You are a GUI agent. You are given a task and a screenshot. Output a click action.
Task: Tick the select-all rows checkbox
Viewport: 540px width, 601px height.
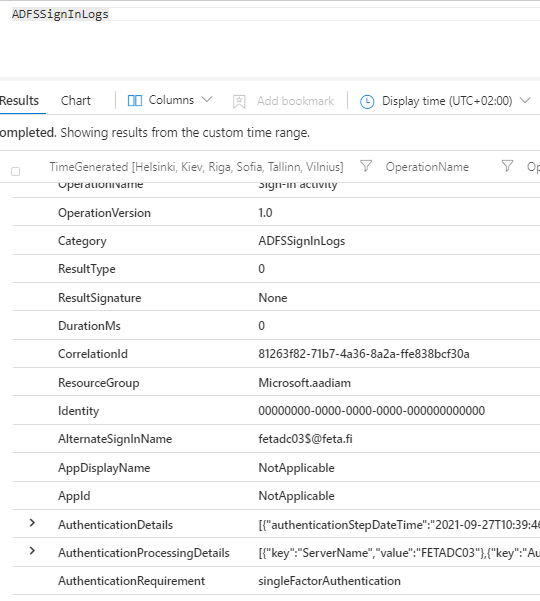tap(15, 171)
